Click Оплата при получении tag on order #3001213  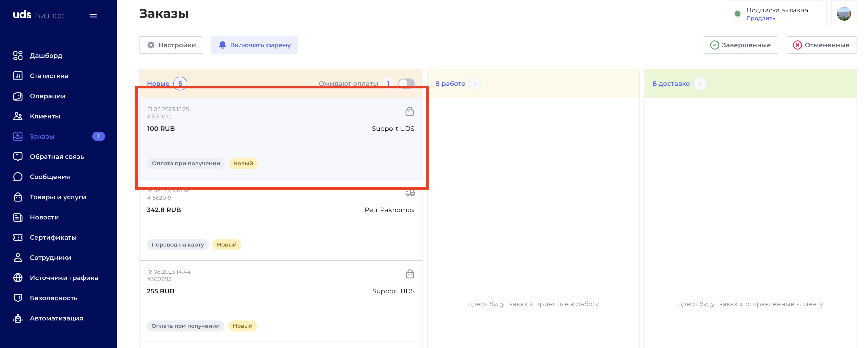click(x=186, y=326)
